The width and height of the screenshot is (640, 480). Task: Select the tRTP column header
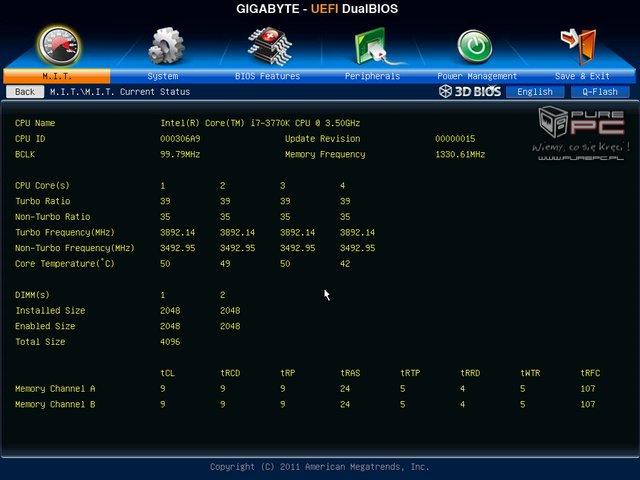click(x=410, y=373)
